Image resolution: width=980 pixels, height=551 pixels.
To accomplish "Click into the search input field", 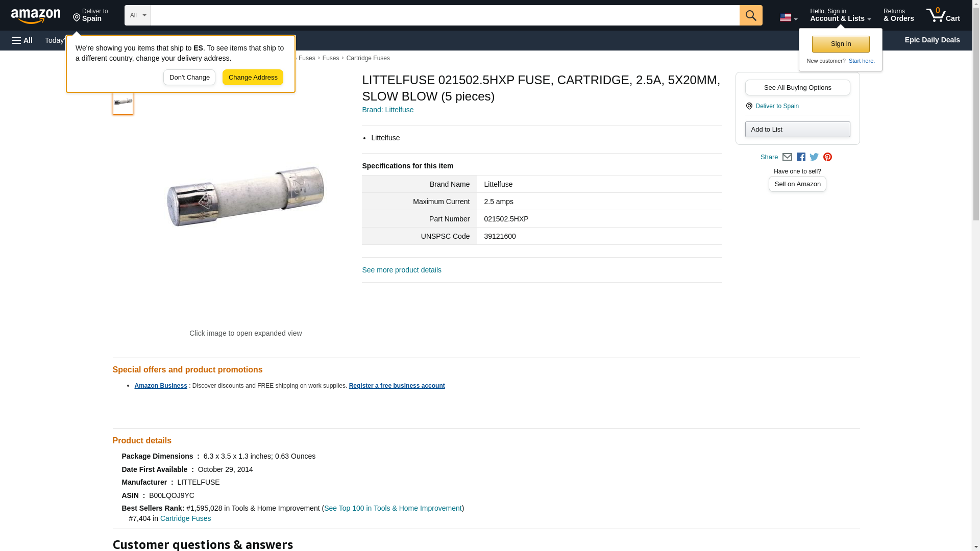I will (445, 15).
